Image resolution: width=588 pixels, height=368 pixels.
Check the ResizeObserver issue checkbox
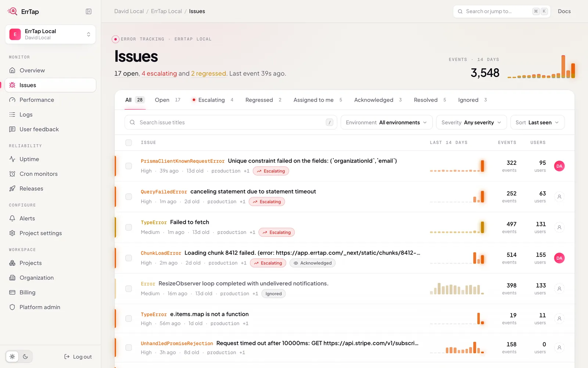[x=129, y=289]
